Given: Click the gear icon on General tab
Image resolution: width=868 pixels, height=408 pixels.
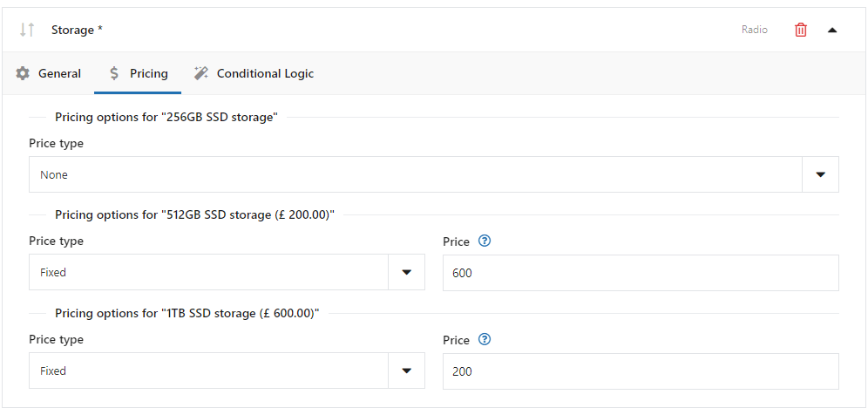Looking at the screenshot, I should [23, 73].
